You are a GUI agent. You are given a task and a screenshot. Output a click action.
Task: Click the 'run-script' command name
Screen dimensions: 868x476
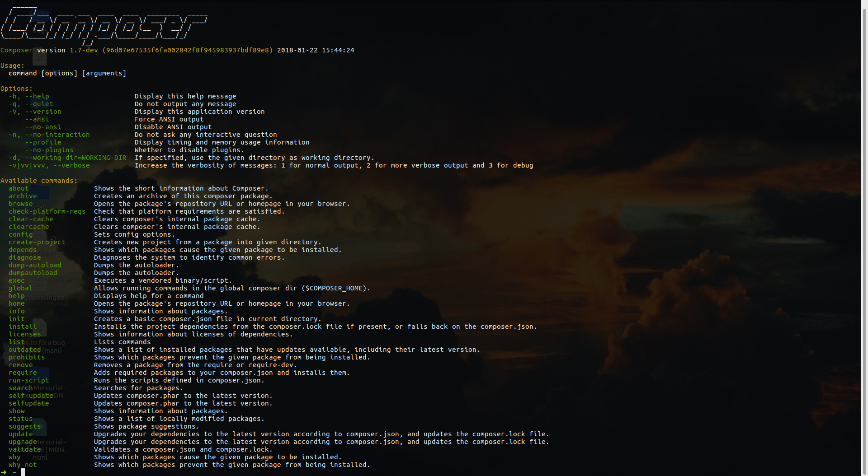[x=29, y=380]
